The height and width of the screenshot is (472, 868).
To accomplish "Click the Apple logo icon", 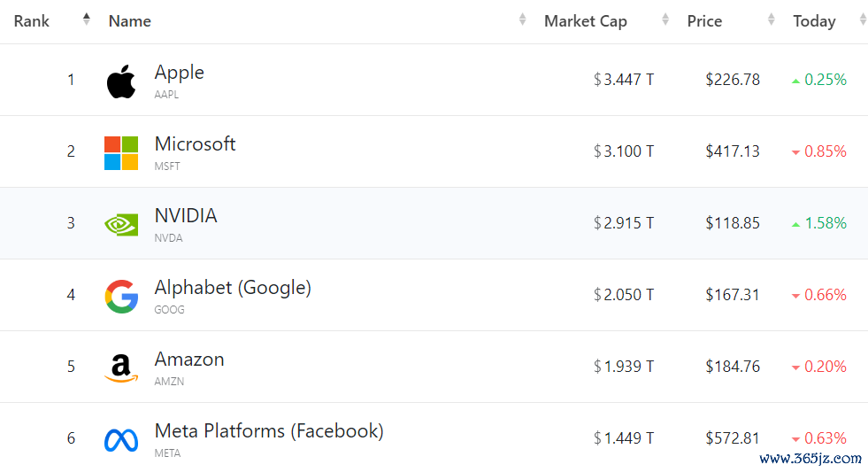I will [121, 81].
